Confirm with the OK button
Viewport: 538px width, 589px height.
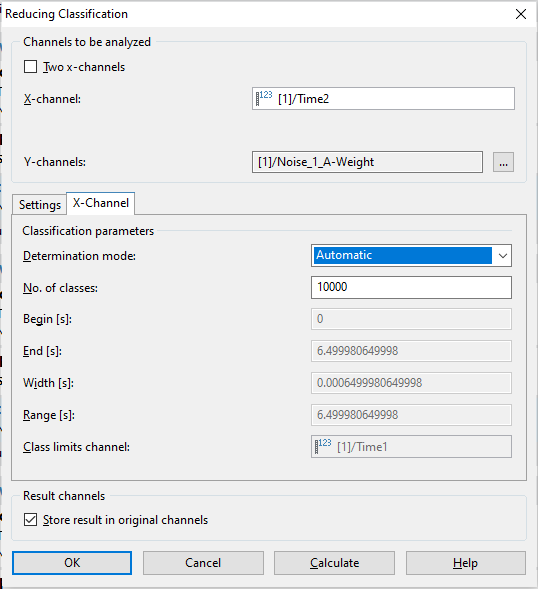72,563
